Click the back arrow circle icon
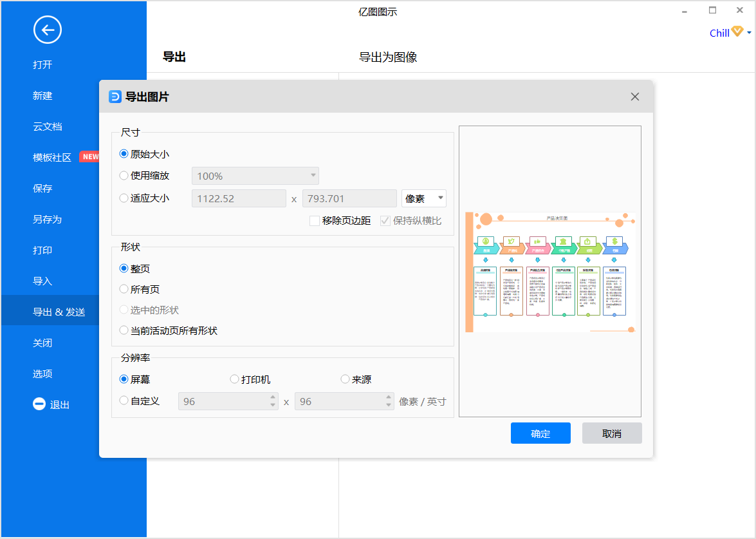Screen dimensions: 756x539 pos(47,30)
